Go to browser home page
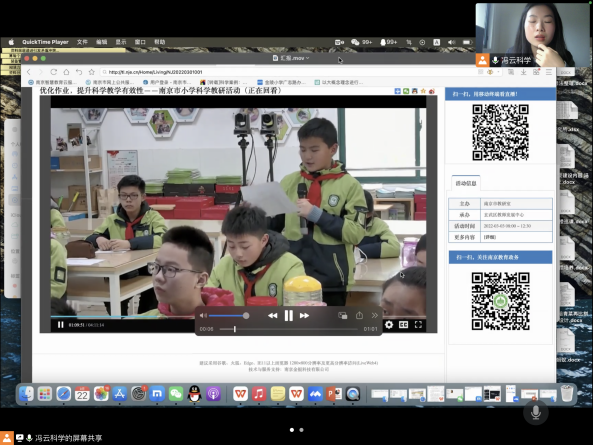This screenshot has width=593, height=445. (66, 72)
